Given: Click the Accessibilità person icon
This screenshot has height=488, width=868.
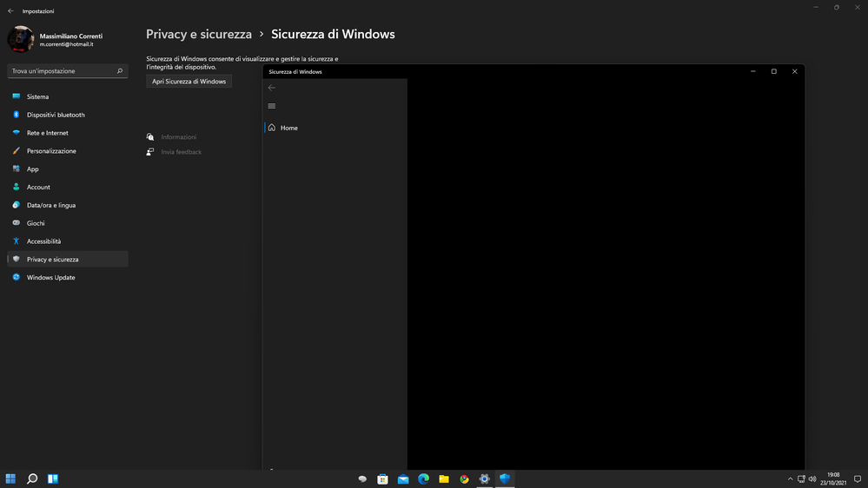Looking at the screenshot, I should coord(16,241).
